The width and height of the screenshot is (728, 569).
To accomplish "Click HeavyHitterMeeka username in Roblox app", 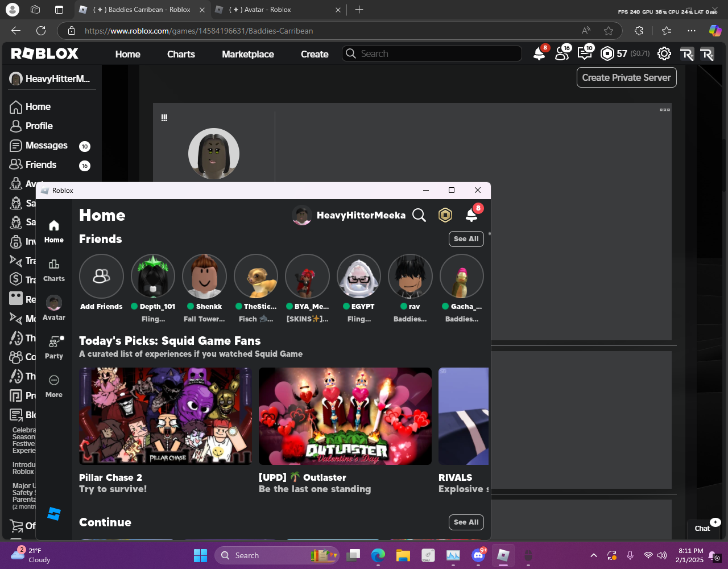I will click(361, 215).
